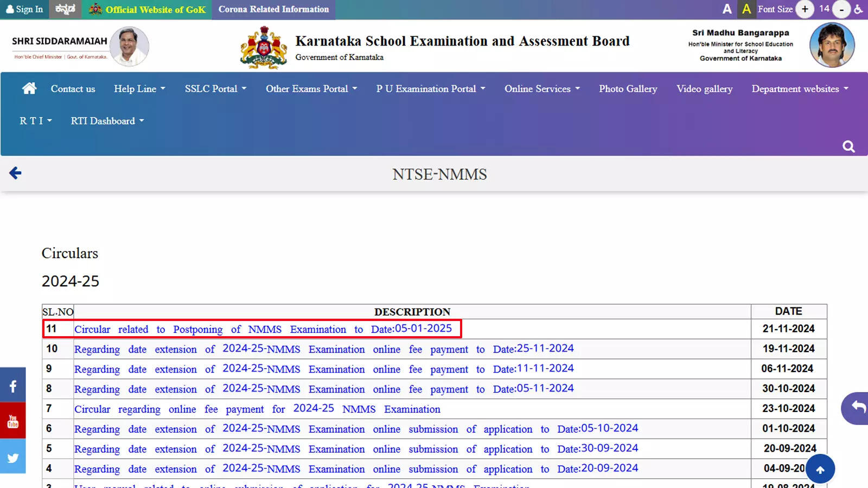Screen dimensions: 868x488
Task: Open the search icon in the menu bar
Action: click(847, 146)
